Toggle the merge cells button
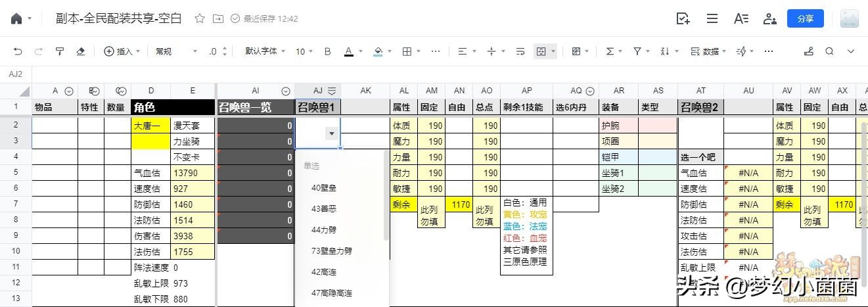This screenshot has height=307, width=868. [541, 51]
